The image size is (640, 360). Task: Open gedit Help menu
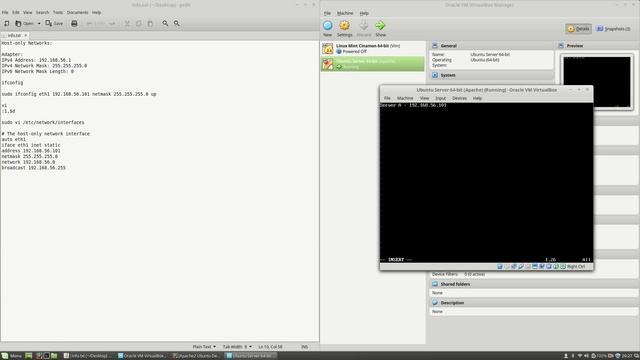96,13
